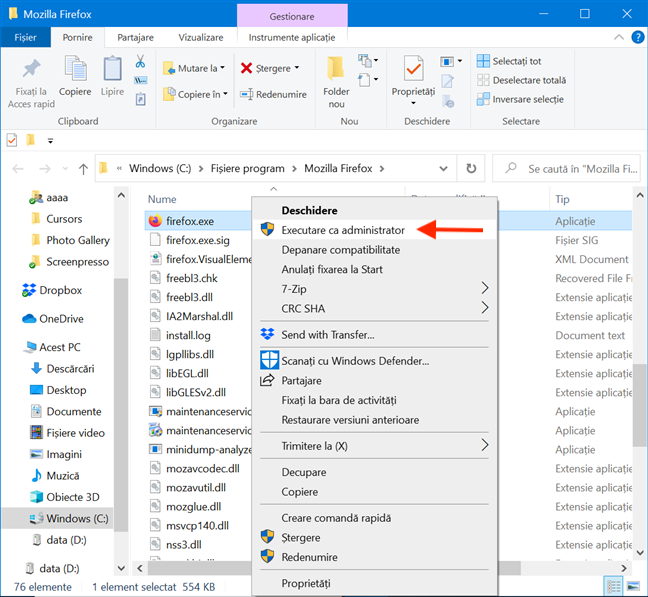The height and width of the screenshot is (597, 648).
Task: Click the Refresh button beside address bar
Action: [x=471, y=169]
